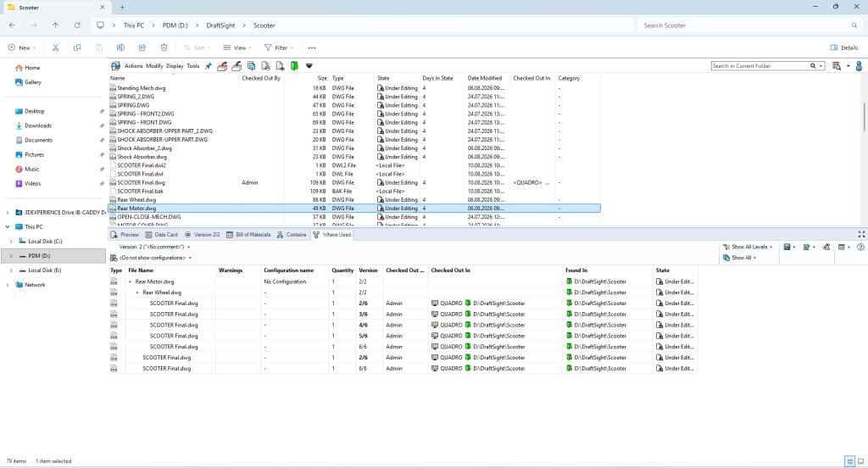Expand the lower pane with maximize arrows icon
This screenshot has width=868, height=468.
point(861,235)
